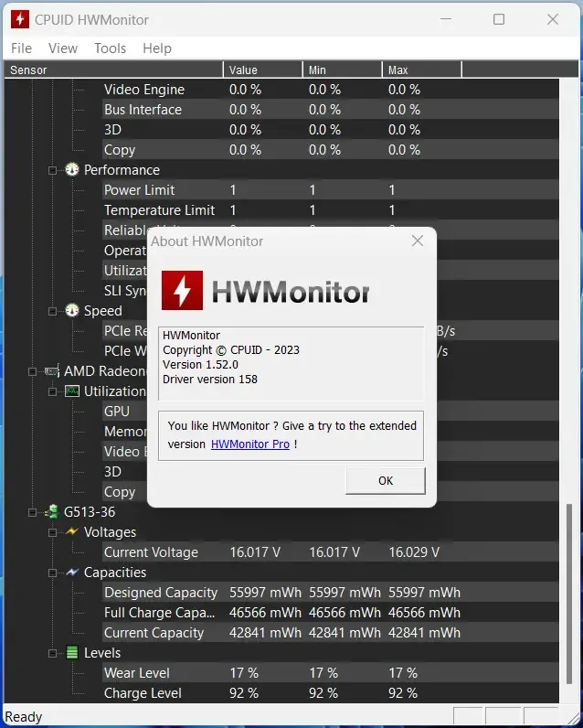This screenshot has height=728, width=583.
Task: Click the Ready status bar text
Action: (x=23, y=717)
